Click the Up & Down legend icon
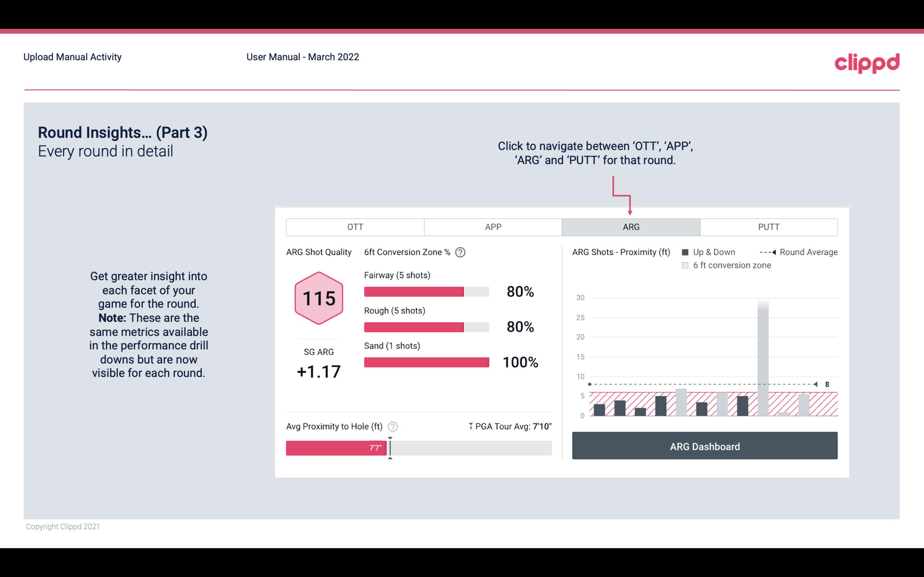The height and width of the screenshot is (577, 924). point(687,252)
